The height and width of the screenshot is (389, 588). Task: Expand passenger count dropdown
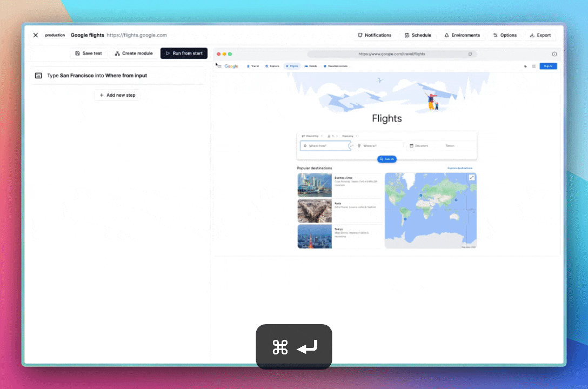[332, 136]
